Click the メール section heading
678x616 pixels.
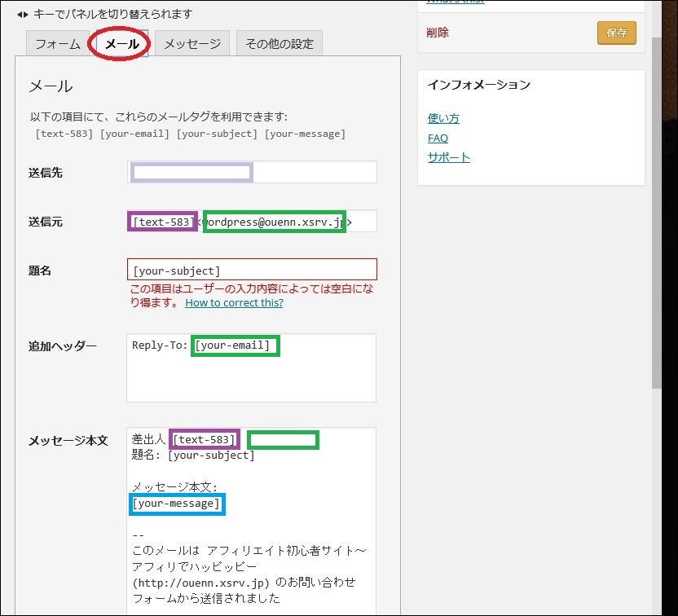[51, 86]
